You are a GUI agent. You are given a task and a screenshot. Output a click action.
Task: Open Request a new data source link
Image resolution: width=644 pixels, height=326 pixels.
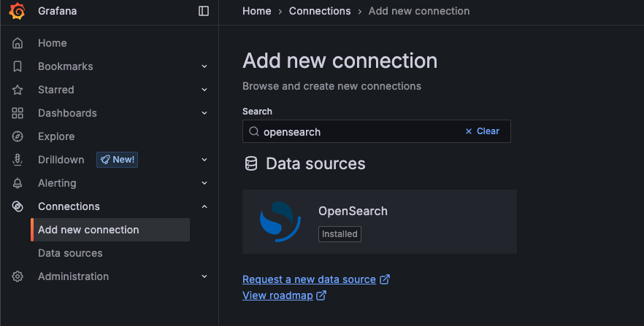coord(309,279)
